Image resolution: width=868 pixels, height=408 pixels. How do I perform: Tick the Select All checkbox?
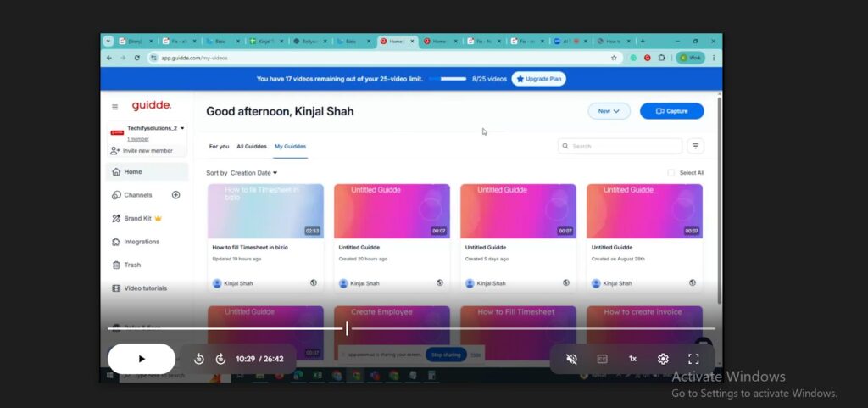pos(671,173)
